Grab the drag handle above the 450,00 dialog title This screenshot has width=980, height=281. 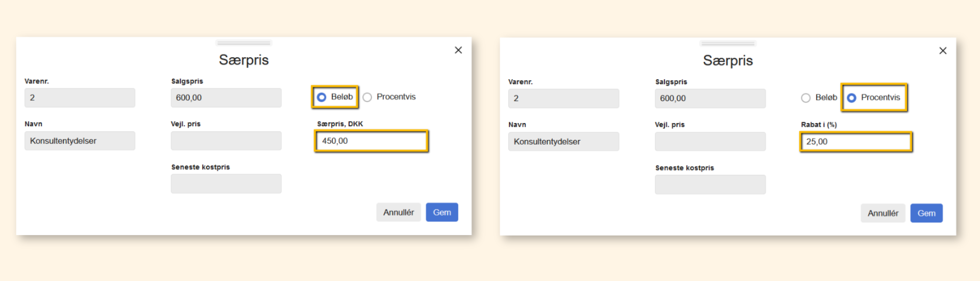pos(243,43)
